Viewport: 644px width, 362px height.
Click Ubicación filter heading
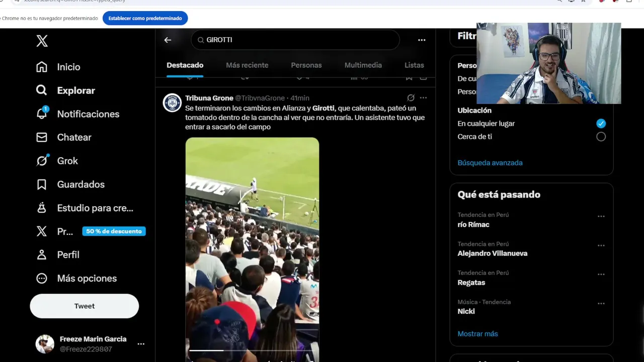(474, 111)
